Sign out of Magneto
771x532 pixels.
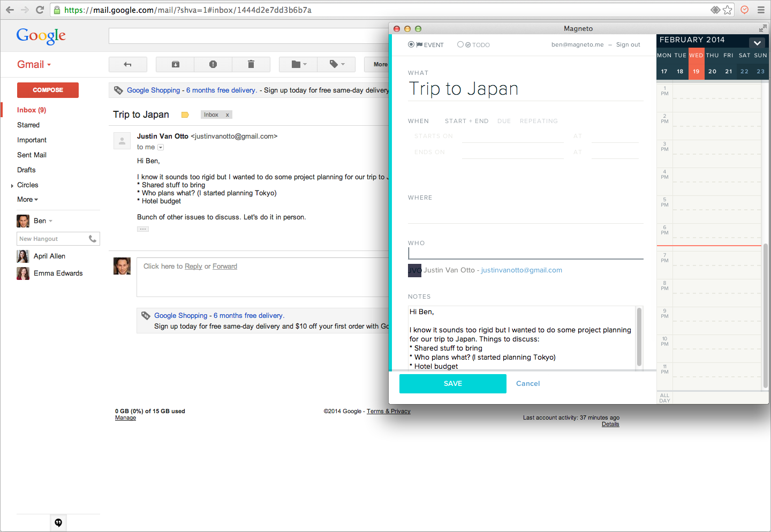[x=628, y=45]
